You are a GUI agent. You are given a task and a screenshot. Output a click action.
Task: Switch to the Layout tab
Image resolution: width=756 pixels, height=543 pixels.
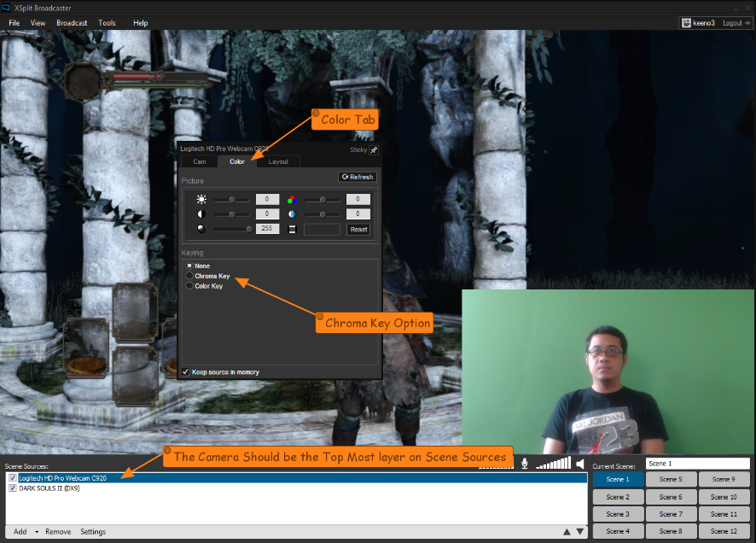point(278,161)
